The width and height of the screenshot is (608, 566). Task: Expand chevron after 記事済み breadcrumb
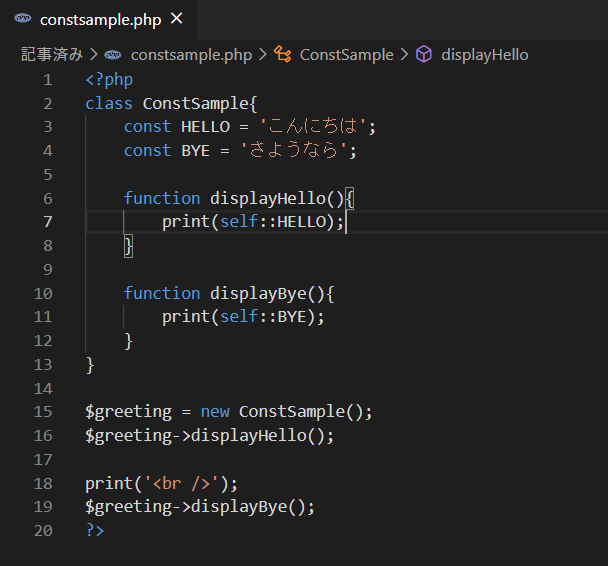tap(93, 54)
